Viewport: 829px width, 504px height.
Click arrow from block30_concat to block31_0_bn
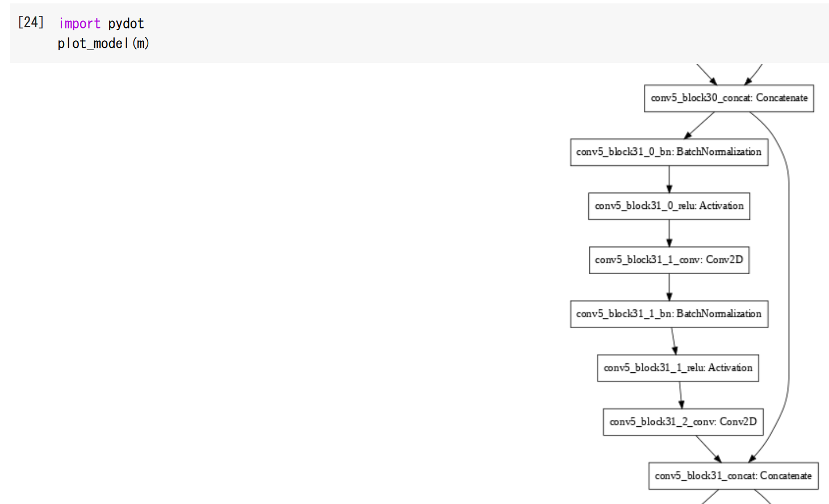(699, 125)
